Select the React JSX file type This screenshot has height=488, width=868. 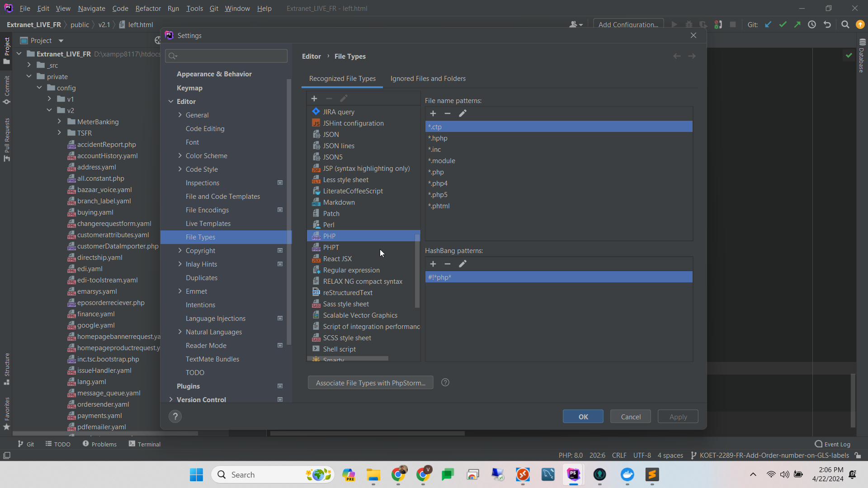(x=337, y=259)
